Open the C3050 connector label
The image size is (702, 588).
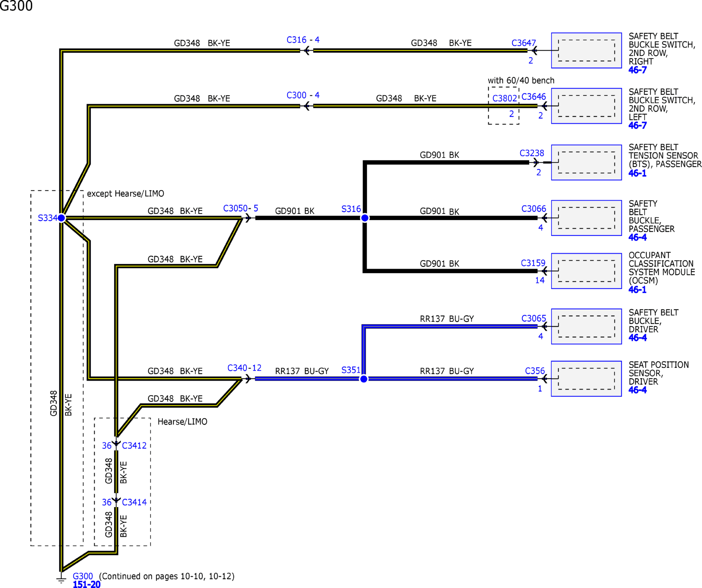coord(235,208)
